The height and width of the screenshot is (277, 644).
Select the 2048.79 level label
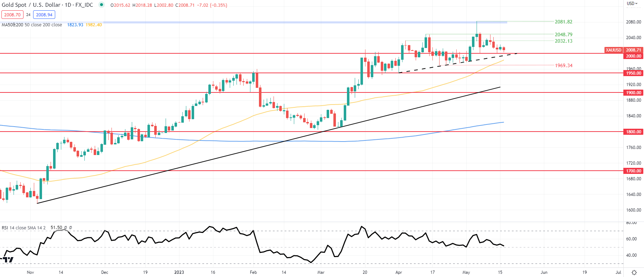coord(563,34)
